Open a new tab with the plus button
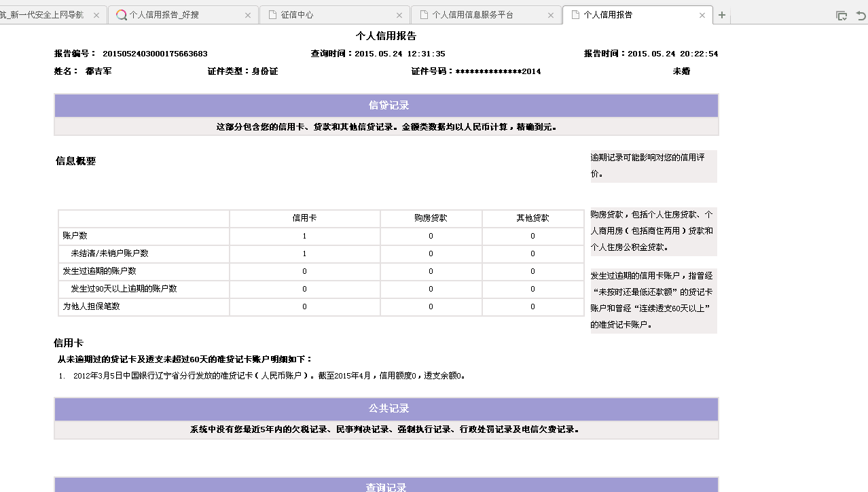The image size is (868, 492). 722,15
